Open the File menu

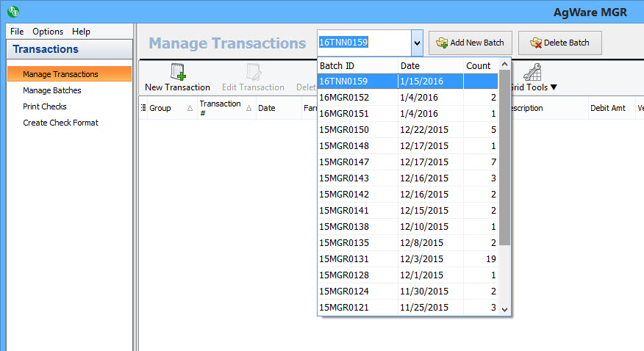point(17,32)
